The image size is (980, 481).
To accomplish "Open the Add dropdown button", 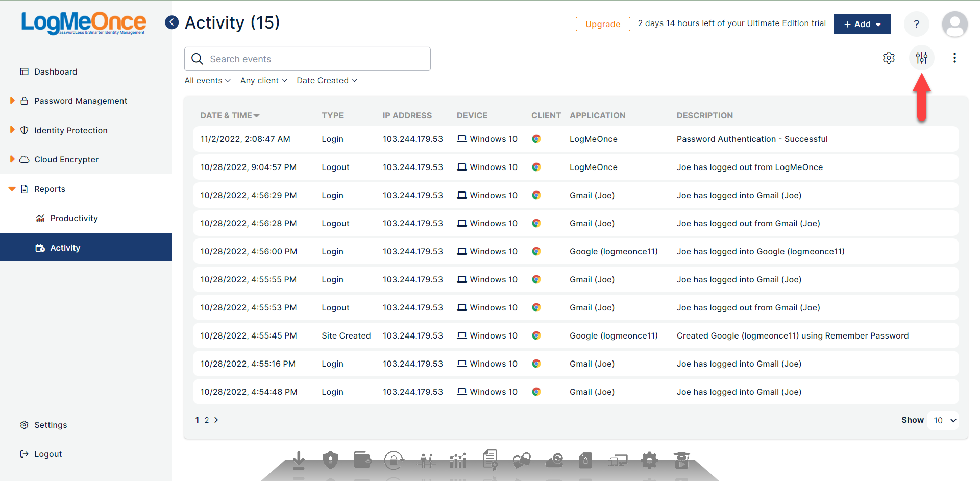I will pyautogui.click(x=862, y=24).
